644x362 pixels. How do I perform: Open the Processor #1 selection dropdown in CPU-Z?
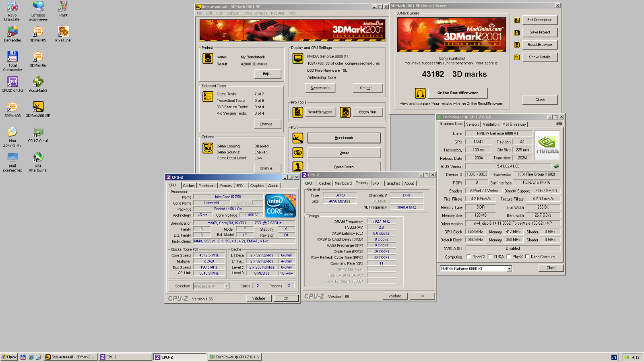coord(226,286)
